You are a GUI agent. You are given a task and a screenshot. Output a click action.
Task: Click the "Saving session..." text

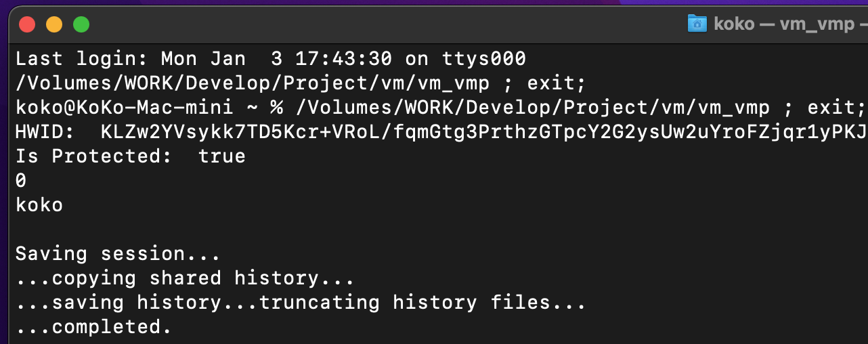click(x=118, y=254)
